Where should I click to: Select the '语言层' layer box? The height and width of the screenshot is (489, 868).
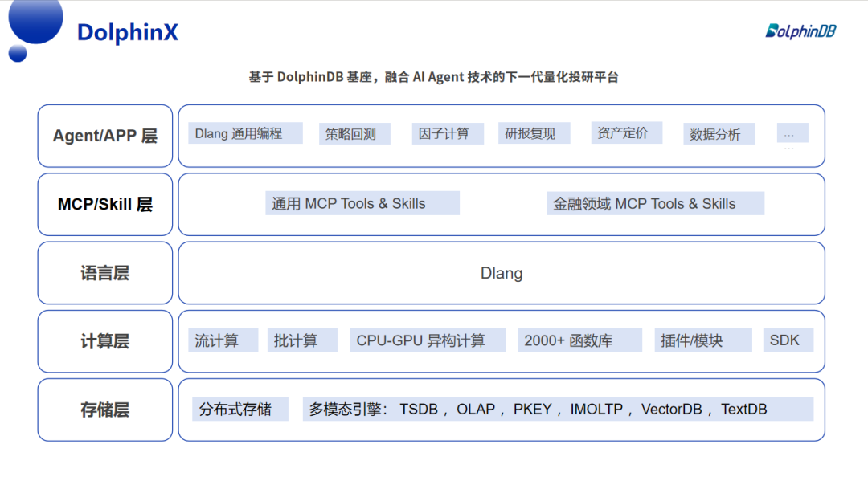click(105, 273)
